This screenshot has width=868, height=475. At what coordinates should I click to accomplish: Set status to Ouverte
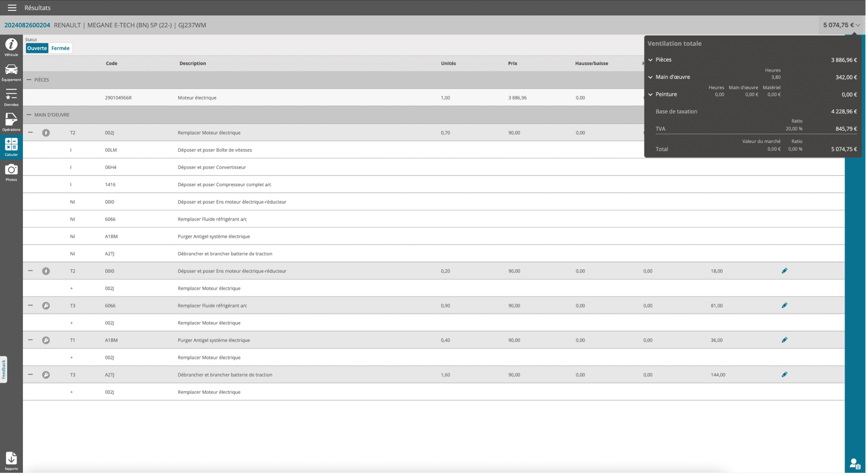click(x=37, y=48)
